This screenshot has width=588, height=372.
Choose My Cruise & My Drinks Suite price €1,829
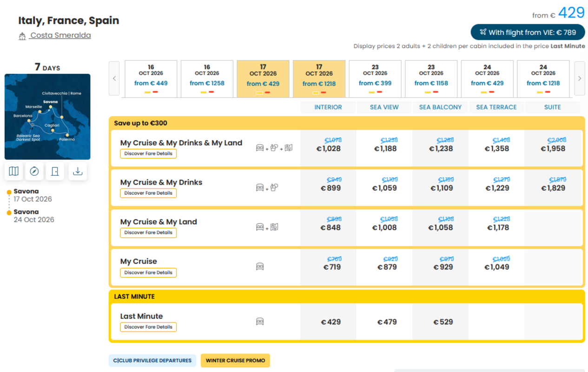tap(553, 188)
